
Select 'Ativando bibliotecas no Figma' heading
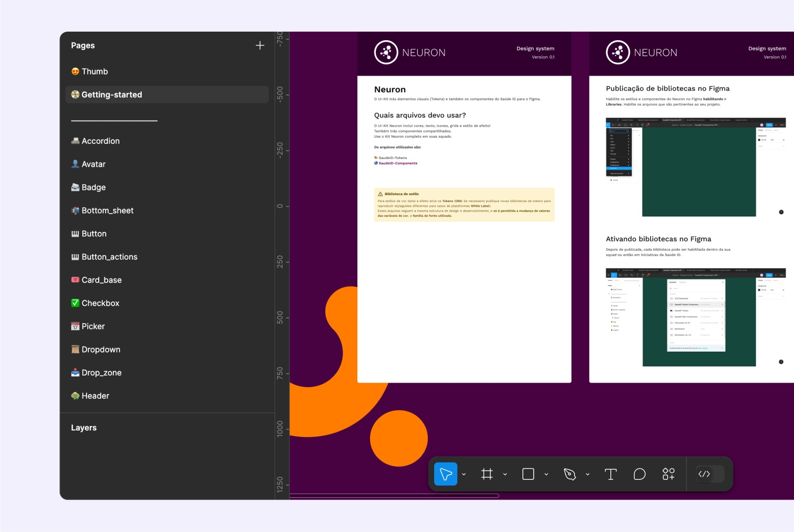coord(658,239)
